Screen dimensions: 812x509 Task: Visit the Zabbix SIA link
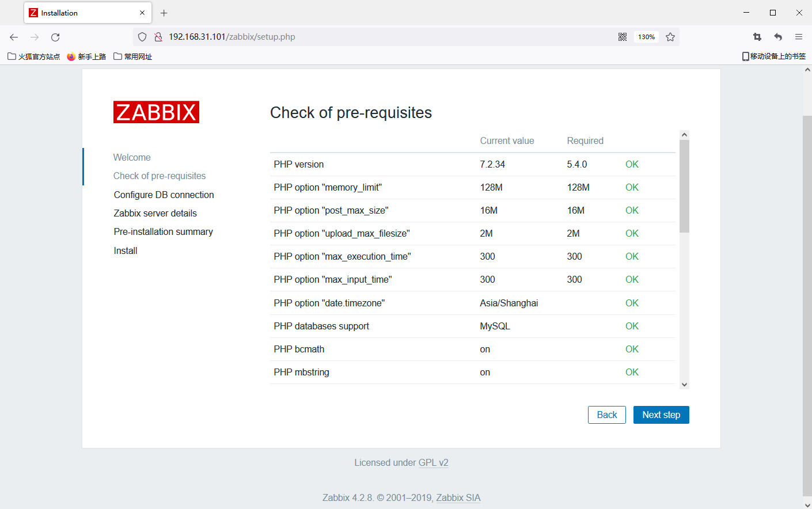(x=458, y=497)
